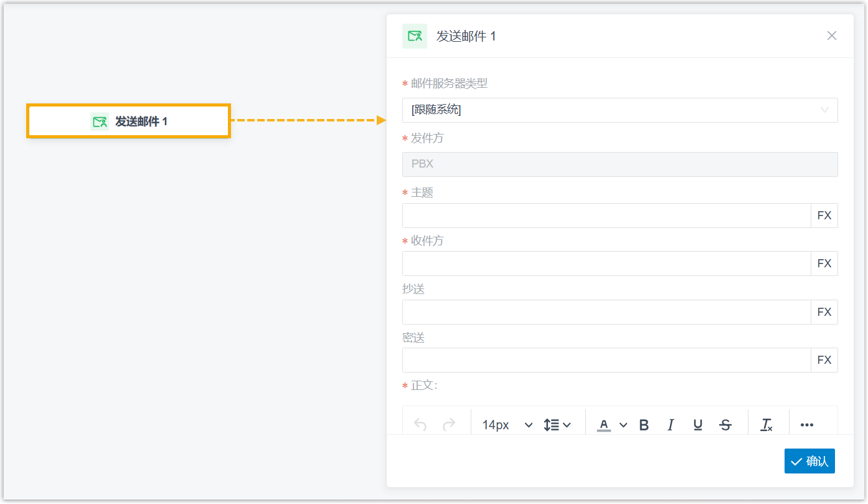The width and height of the screenshot is (868, 504).
Task: Open the more options ellipsis menu
Action: (x=807, y=425)
